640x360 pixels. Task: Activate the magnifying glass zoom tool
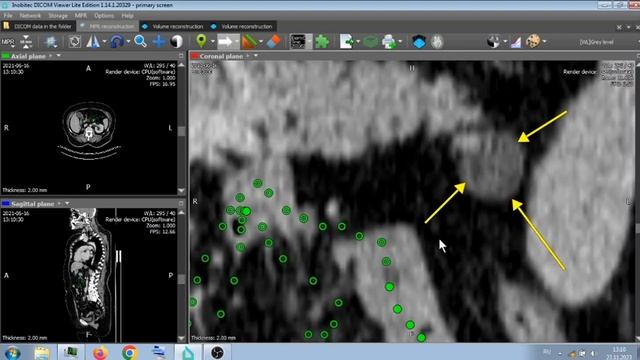tap(140, 42)
